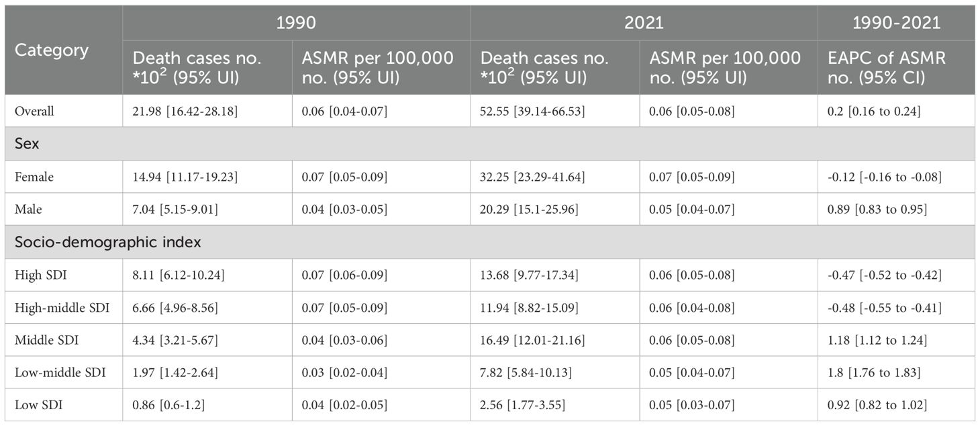
Task: Click the cell with 21.98 [16.42-28.18]
Action: (181, 112)
